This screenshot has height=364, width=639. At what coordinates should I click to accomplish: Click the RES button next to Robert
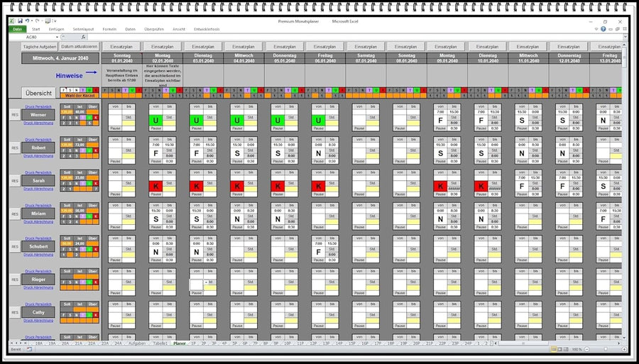tap(14, 148)
